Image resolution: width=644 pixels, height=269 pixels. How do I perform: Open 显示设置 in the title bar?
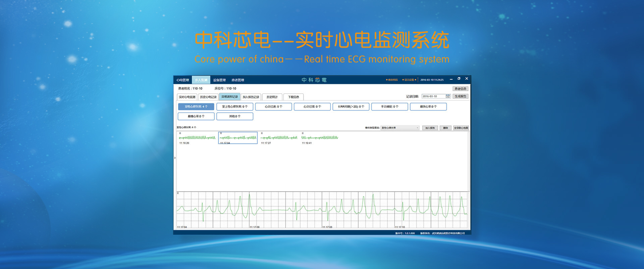tap(409, 80)
